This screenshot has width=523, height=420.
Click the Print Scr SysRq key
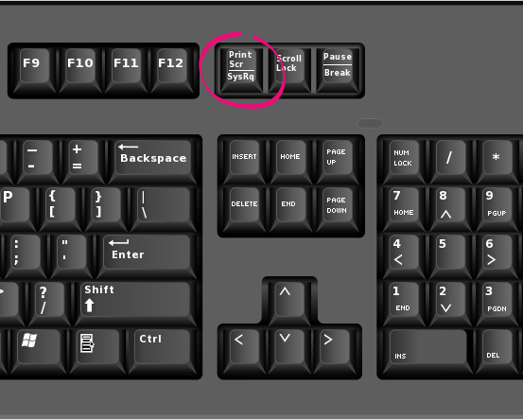point(241,70)
